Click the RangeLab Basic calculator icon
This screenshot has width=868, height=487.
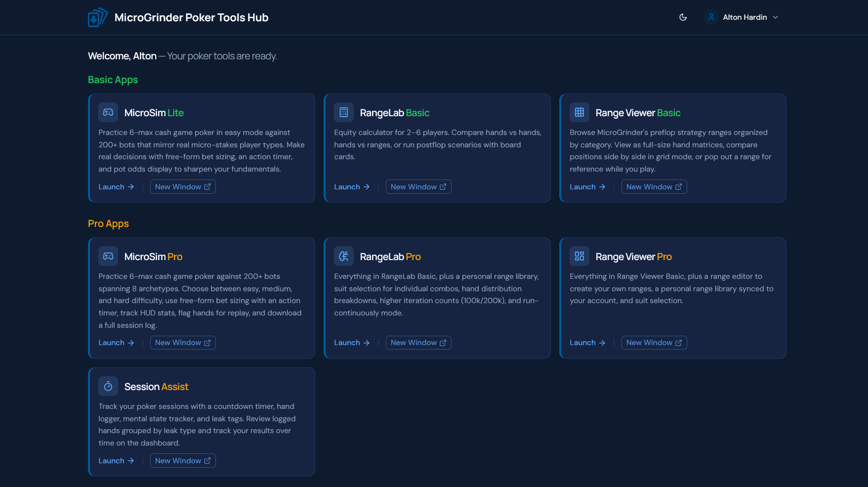(x=344, y=112)
